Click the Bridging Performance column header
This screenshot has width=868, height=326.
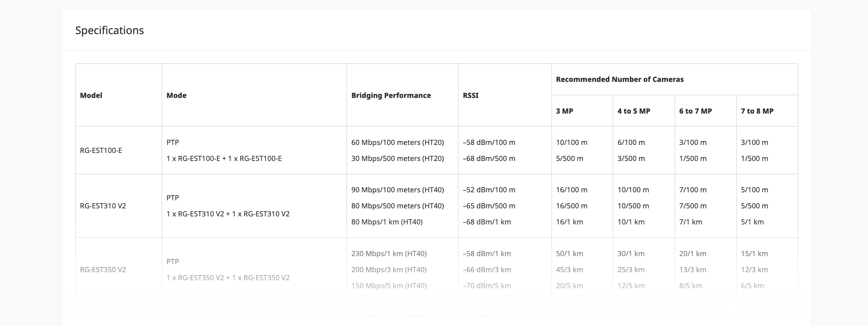pos(391,95)
